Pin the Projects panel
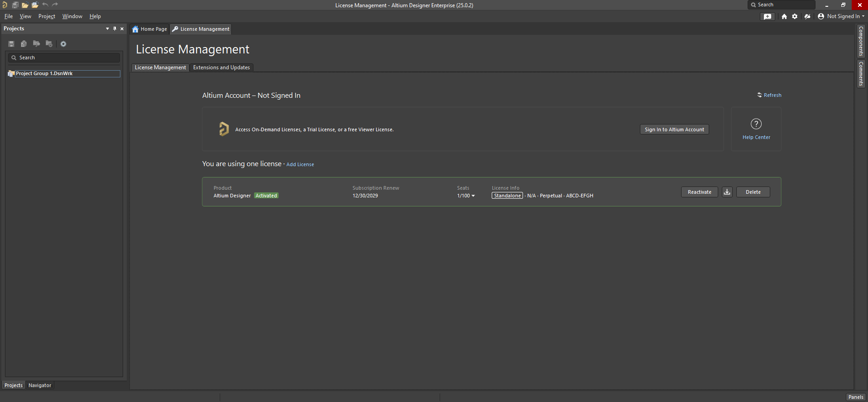Screen dimensions: 868x402 [x=114, y=29]
